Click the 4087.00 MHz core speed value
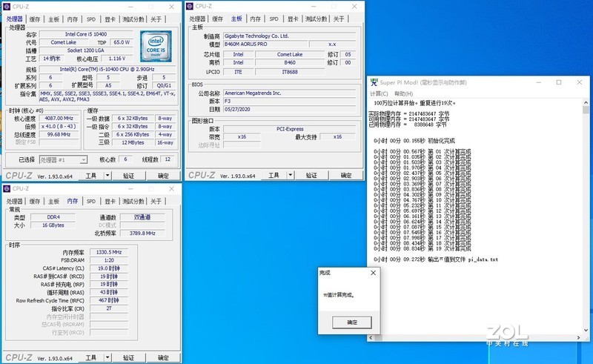593x364 pixels. coord(59,119)
